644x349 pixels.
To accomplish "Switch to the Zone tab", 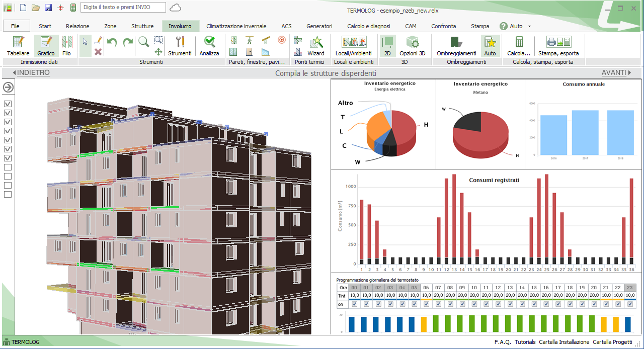I will [x=110, y=26].
